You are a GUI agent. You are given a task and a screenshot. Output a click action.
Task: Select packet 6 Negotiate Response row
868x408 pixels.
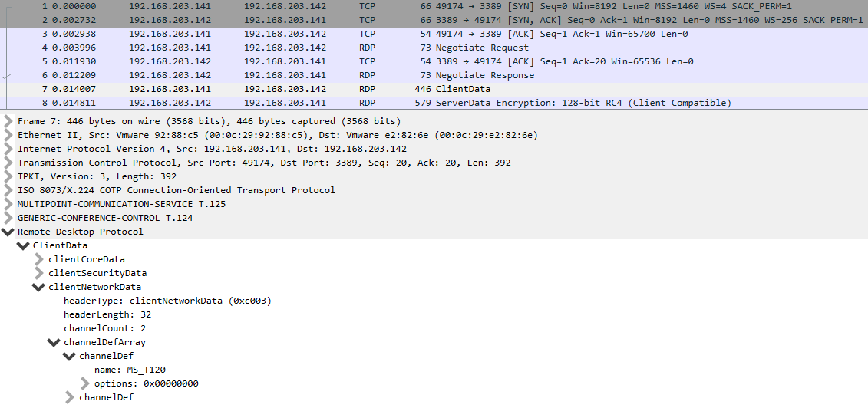[x=434, y=76]
